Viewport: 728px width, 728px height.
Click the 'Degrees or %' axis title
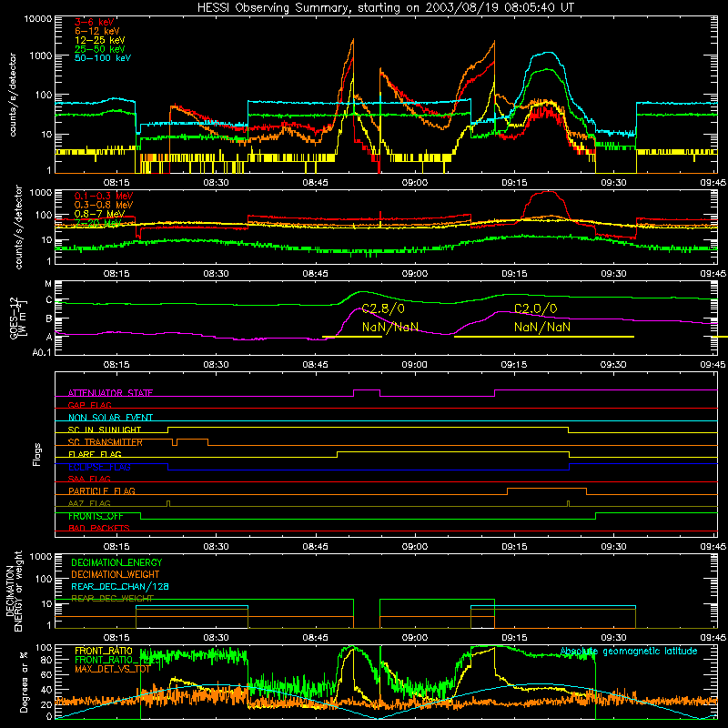pos(24,682)
